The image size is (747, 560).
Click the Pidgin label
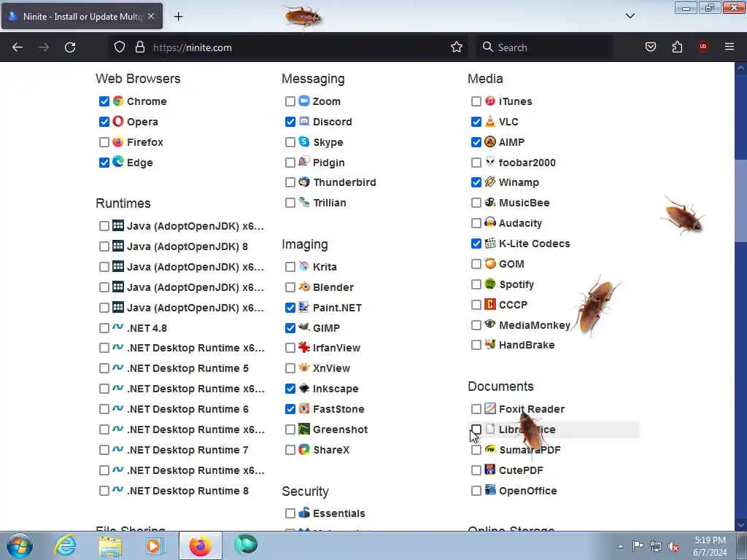tap(329, 163)
